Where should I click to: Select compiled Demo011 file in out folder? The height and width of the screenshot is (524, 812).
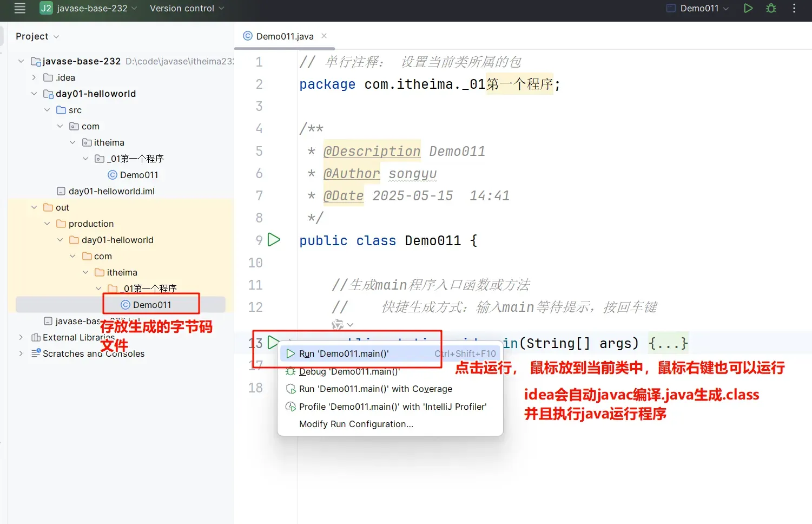coord(146,305)
